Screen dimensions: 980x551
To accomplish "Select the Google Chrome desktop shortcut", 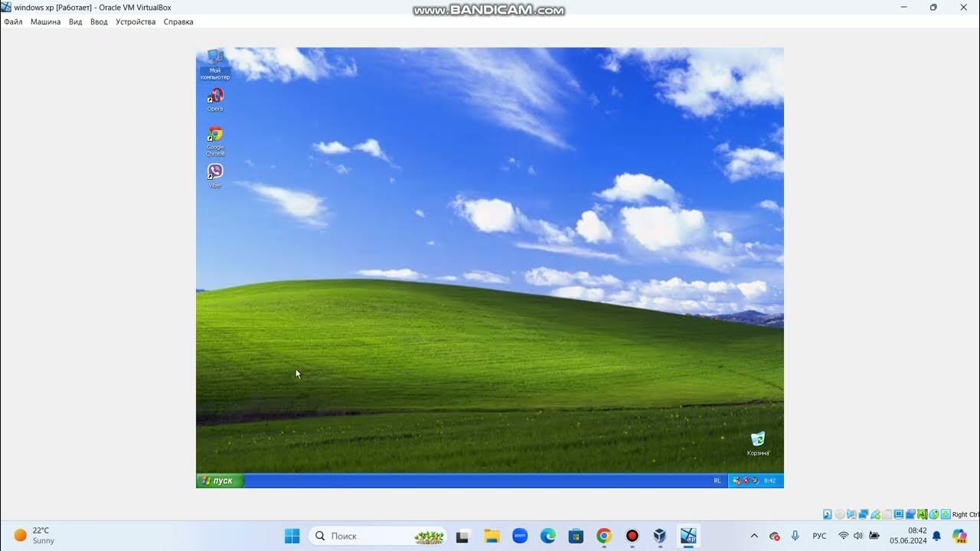I will tap(215, 141).
